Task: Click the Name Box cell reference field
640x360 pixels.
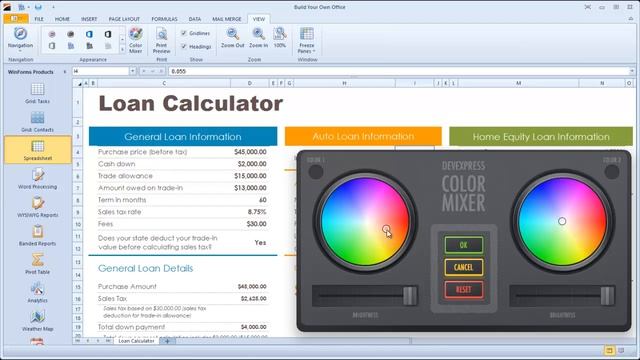Action: [101, 71]
